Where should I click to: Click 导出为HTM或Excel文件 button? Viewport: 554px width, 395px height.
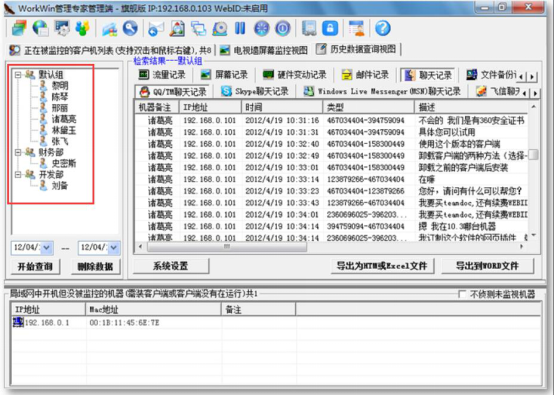pyautogui.click(x=382, y=266)
